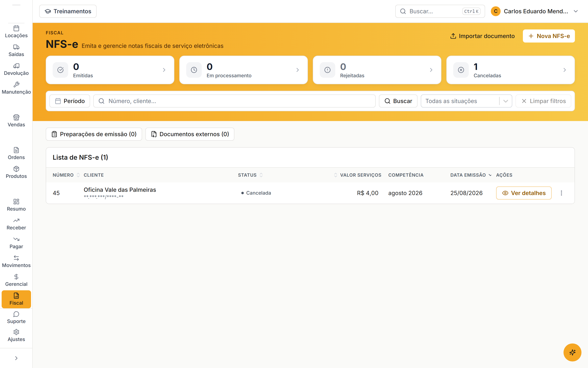Image resolution: width=588 pixels, height=368 pixels.
Task: Sort table by Número column
Action: [x=66, y=175]
